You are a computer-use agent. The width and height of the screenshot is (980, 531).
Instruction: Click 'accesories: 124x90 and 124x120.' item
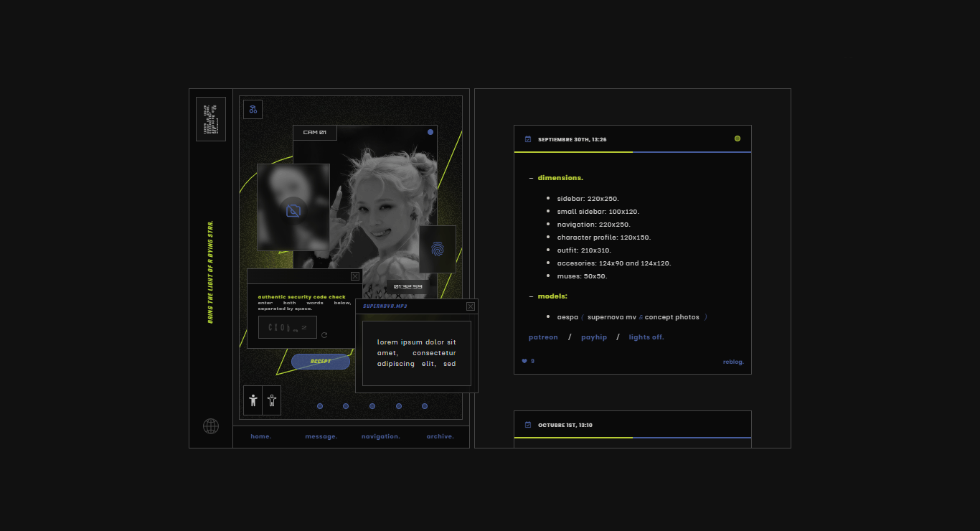click(x=614, y=263)
